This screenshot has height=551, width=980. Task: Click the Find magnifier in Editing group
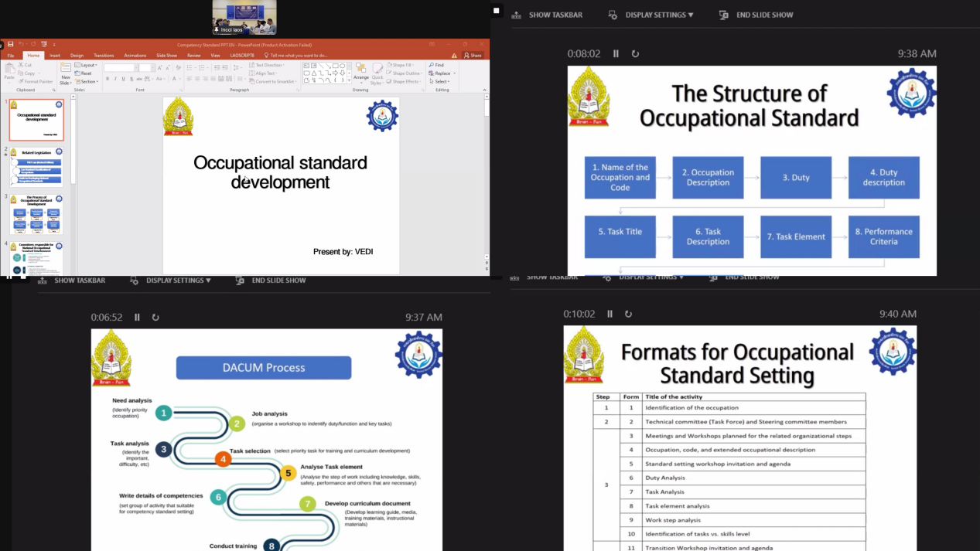coord(431,65)
